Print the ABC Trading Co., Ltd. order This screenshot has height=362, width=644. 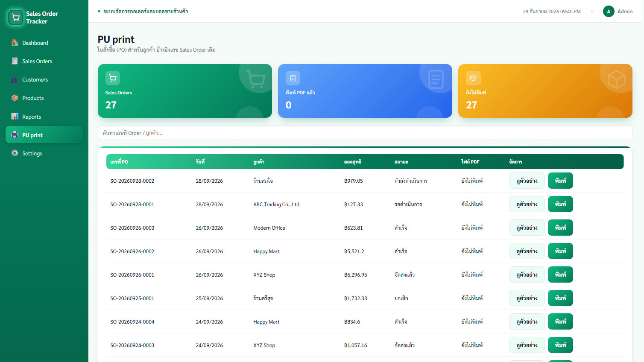pos(560,204)
